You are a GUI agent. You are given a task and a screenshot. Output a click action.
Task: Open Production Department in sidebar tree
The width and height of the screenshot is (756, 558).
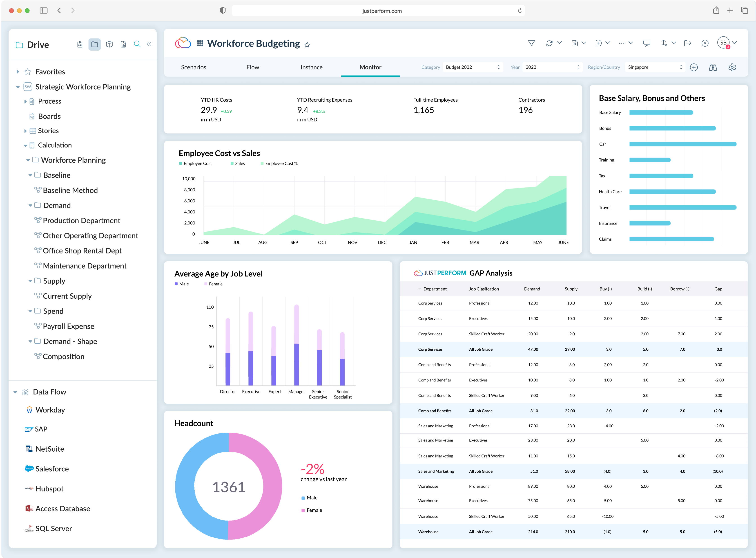81,221
